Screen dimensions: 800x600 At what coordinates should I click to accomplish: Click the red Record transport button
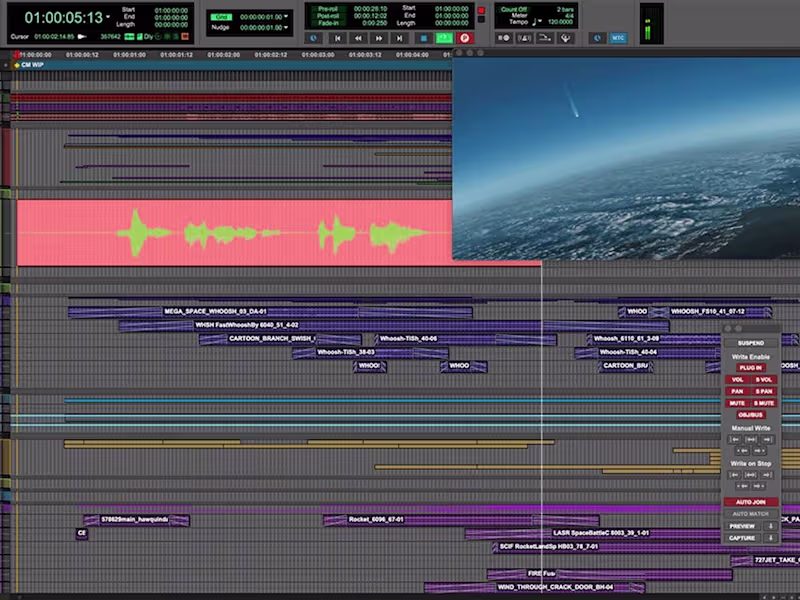click(464, 38)
